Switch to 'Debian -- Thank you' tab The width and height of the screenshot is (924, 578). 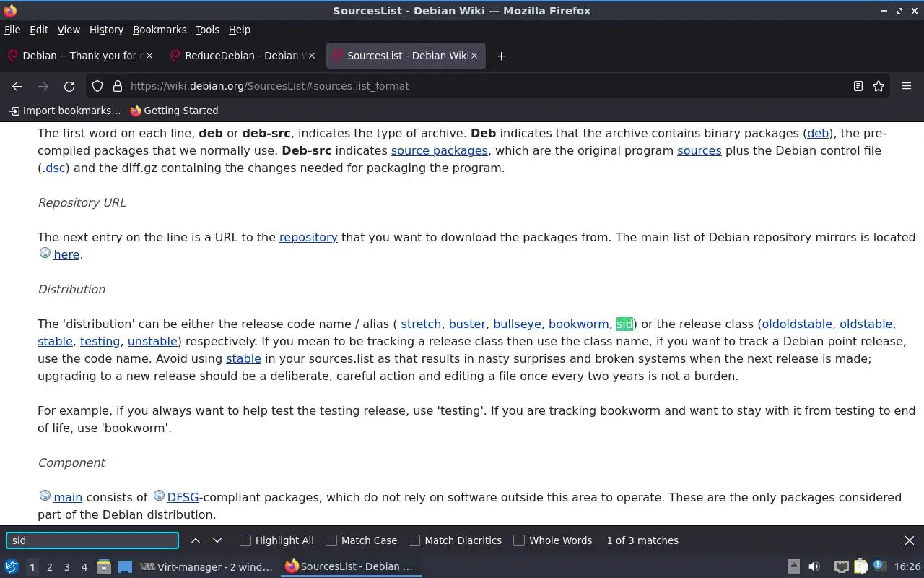[x=82, y=56]
